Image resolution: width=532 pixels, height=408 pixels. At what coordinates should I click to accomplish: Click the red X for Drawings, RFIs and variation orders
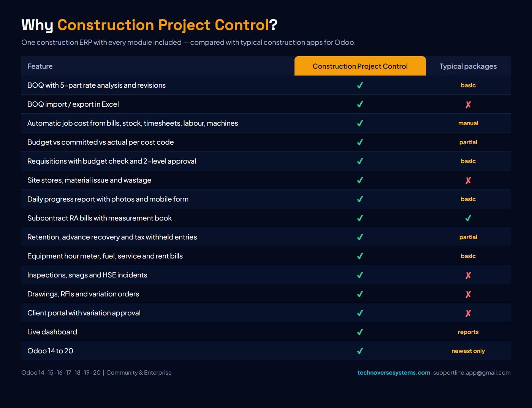(x=468, y=294)
